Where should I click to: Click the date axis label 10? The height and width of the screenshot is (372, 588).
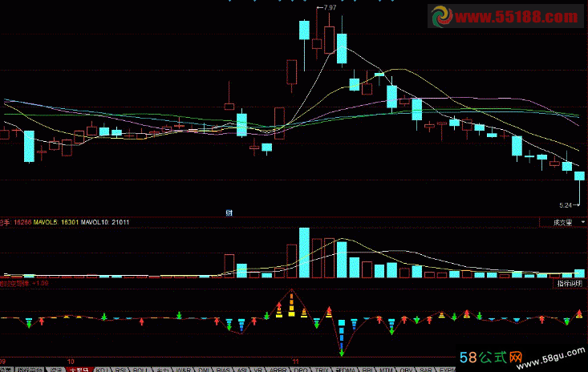[71, 362]
